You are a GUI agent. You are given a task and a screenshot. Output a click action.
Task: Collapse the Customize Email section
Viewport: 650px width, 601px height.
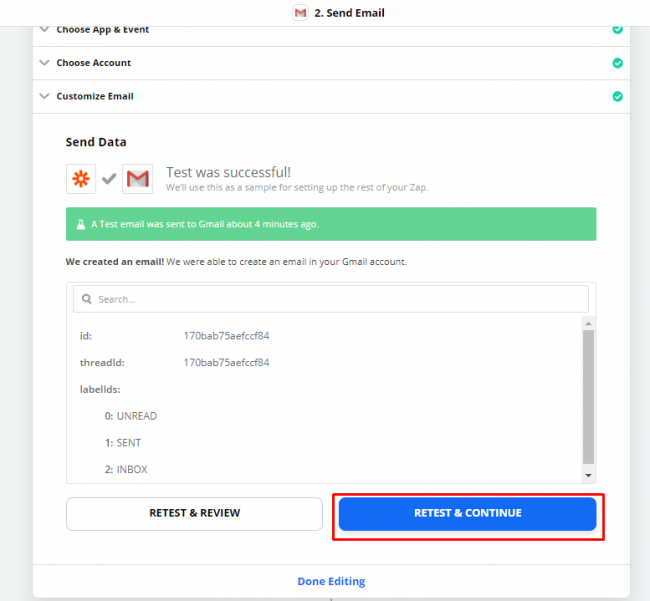(x=44, y=97)
